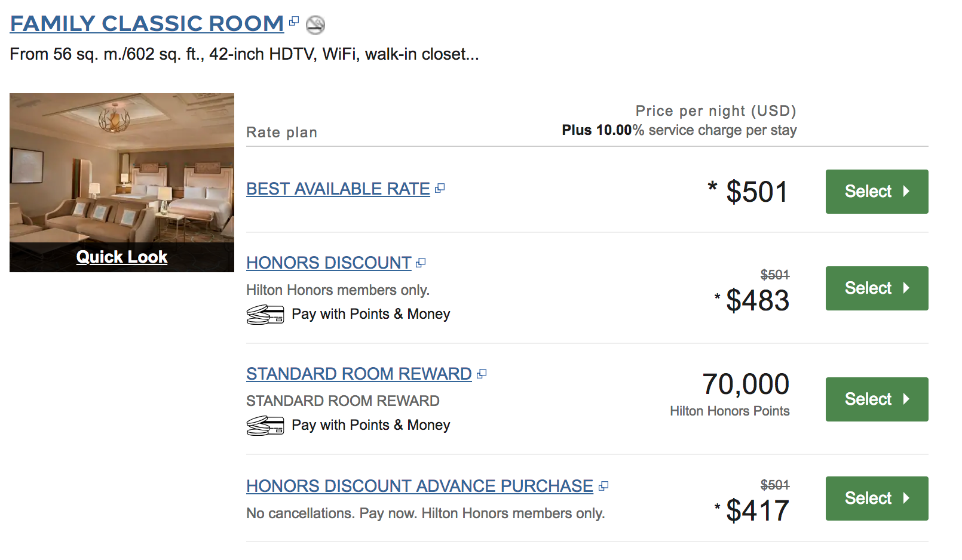
Task: Open the Quick Look link
Action: 121,257
